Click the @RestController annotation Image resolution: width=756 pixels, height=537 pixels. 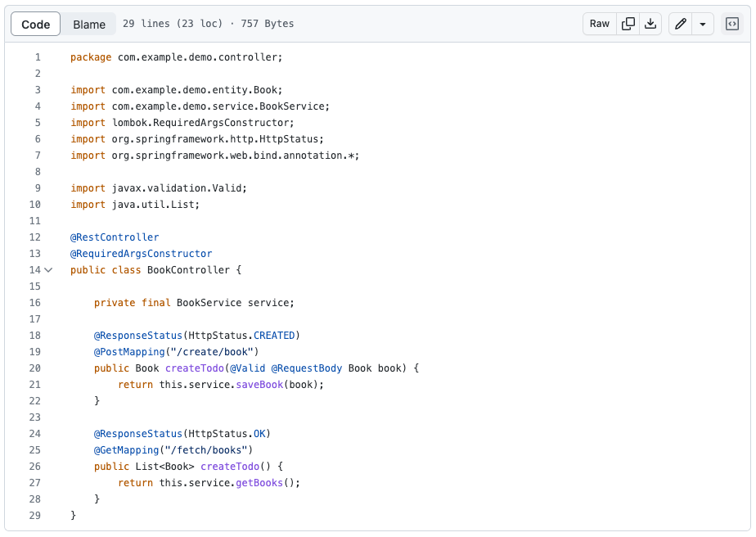[115, 237]
